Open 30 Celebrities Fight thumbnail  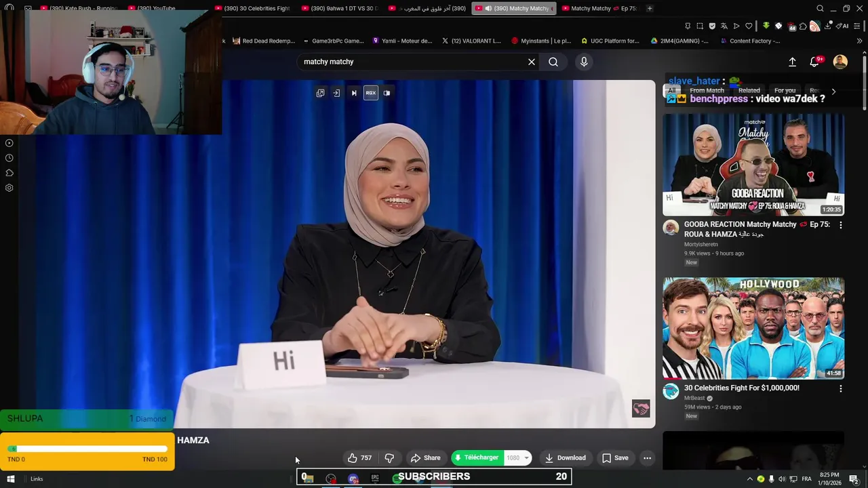(753, 328)
